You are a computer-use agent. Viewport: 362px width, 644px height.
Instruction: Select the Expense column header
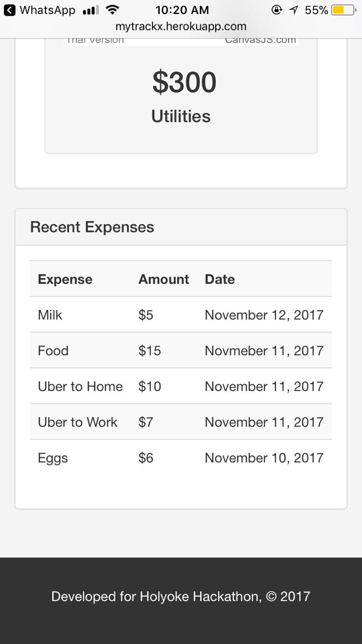[65, 279]
